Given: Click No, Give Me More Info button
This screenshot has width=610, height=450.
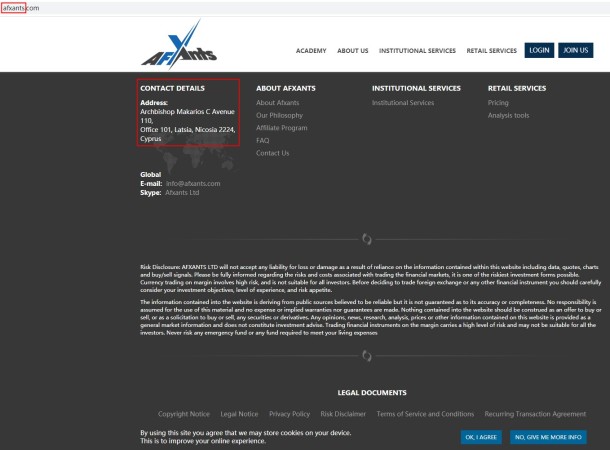Looking at the screenshot, I should pyautogui.click(x=548, y=437).
